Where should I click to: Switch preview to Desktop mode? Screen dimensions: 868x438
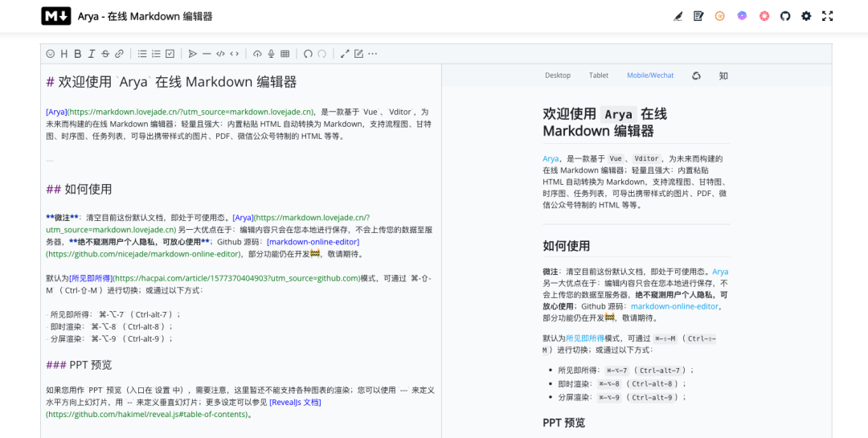point(558,76)
